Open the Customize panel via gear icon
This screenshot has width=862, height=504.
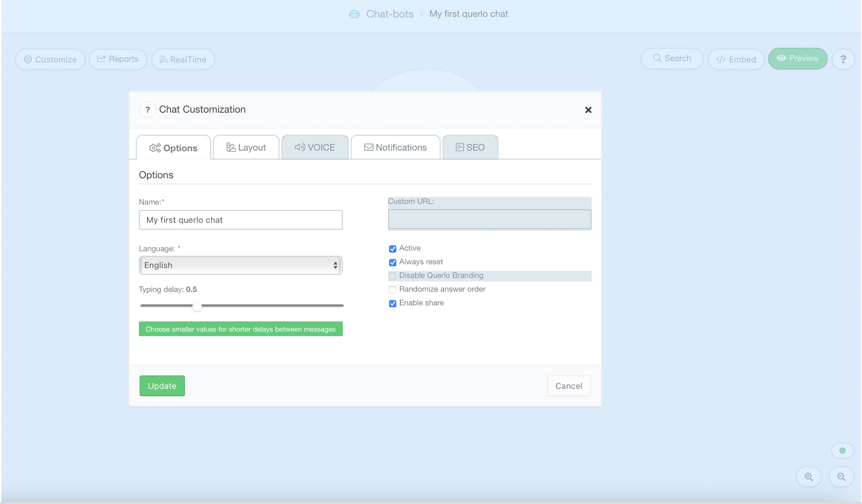click(x=27, y=59)
